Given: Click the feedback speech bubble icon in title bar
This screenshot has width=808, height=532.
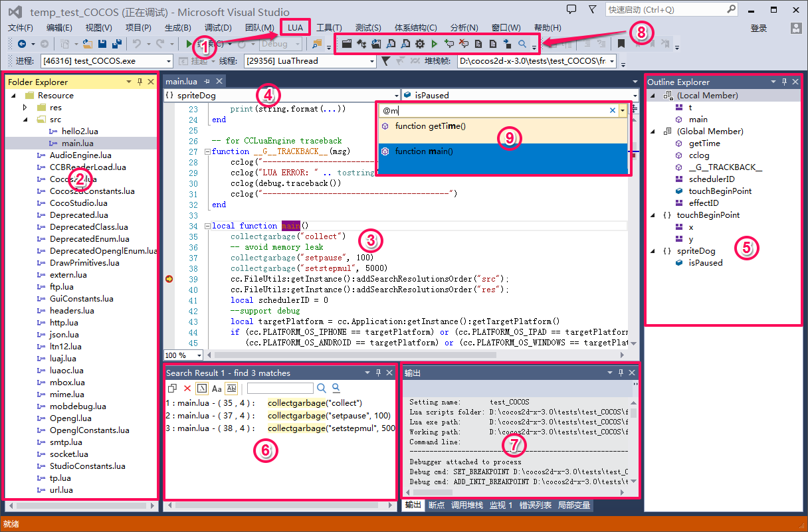Looking at the screenshot, I should click(x=571, y=10).
